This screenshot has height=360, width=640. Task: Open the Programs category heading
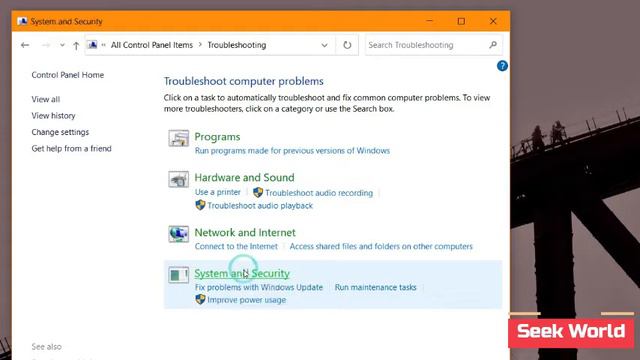217,137
